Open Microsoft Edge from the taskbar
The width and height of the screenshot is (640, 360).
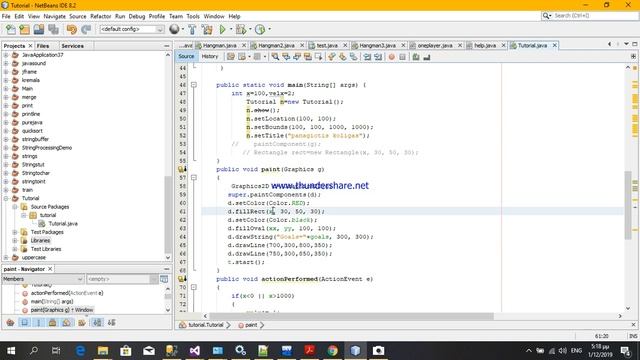pyautogui.click(x=80, y=351)
